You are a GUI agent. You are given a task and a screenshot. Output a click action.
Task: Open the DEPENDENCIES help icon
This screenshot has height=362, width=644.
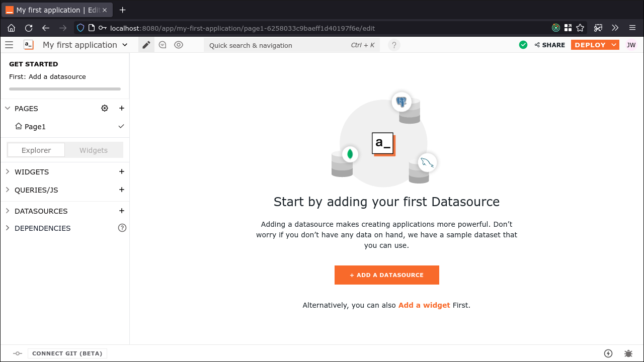(x=122, y=228)
